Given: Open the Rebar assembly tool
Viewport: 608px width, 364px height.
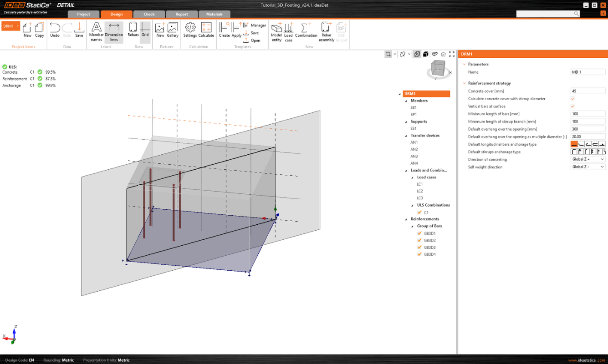Looking at the screenshot, I should coord(326,31).
